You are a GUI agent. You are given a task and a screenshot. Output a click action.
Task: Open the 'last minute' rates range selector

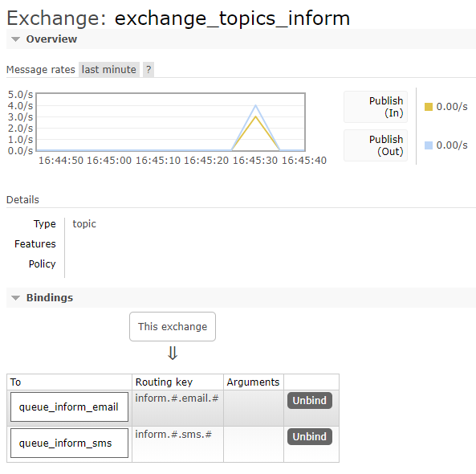click(109, 70)
